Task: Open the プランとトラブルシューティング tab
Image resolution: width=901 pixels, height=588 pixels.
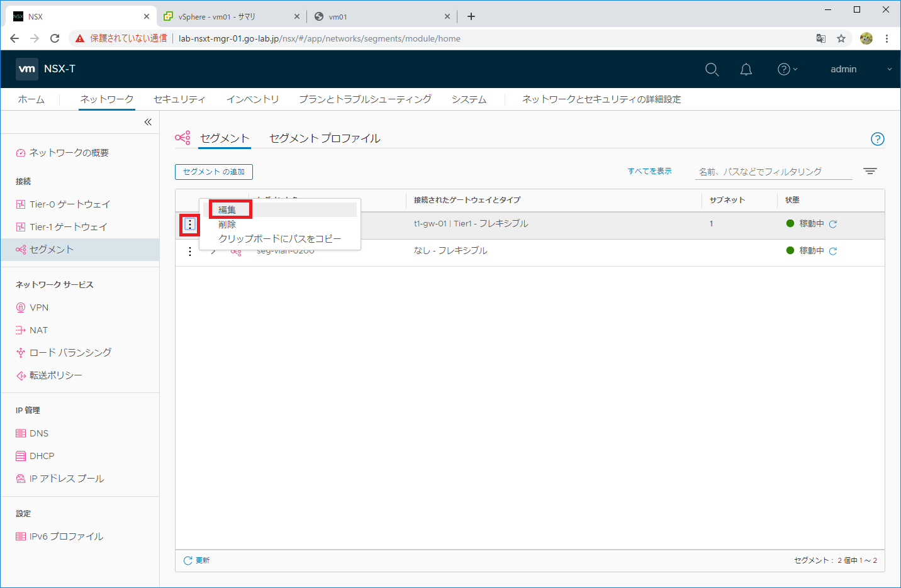Action: pos(365,99)
